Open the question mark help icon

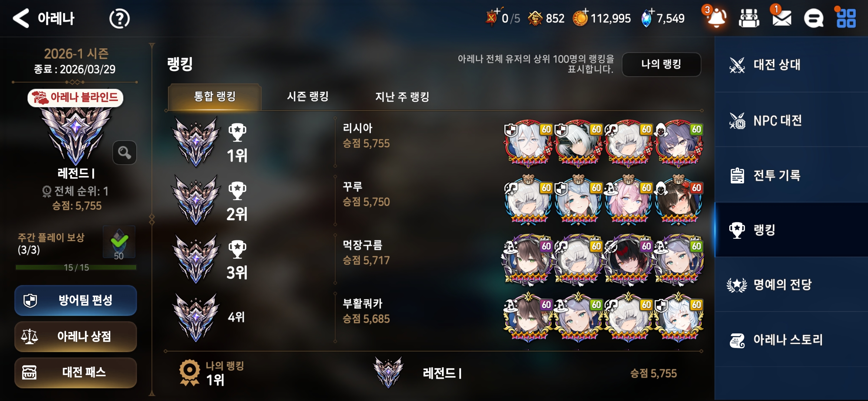click(x=119, y=19)
